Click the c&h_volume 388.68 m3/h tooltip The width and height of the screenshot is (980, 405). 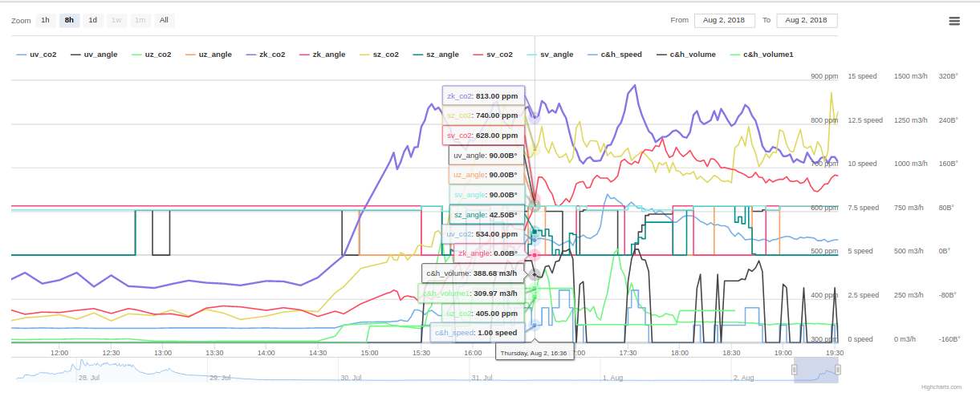pyautogui.click(x=473, y=273)
